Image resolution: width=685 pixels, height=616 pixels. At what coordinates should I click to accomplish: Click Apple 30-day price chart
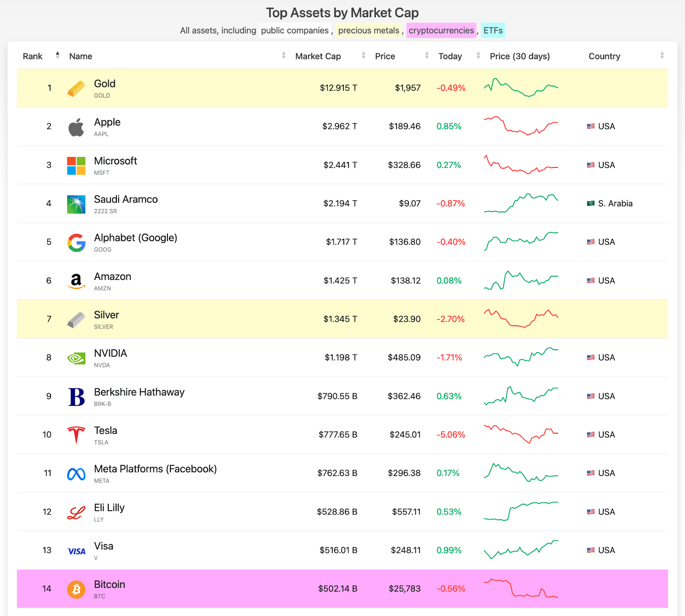pyautogui.click(x=521, y=125)
